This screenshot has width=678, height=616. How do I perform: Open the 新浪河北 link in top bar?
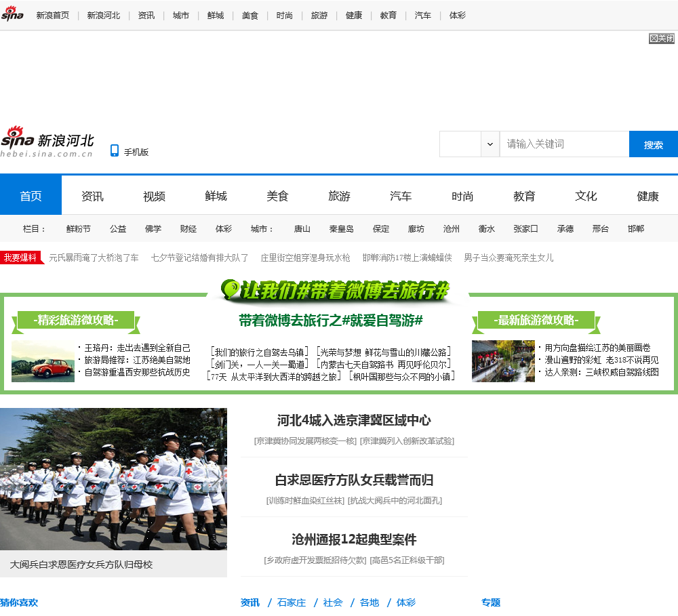pyautogui.click(x=104, y=16)
